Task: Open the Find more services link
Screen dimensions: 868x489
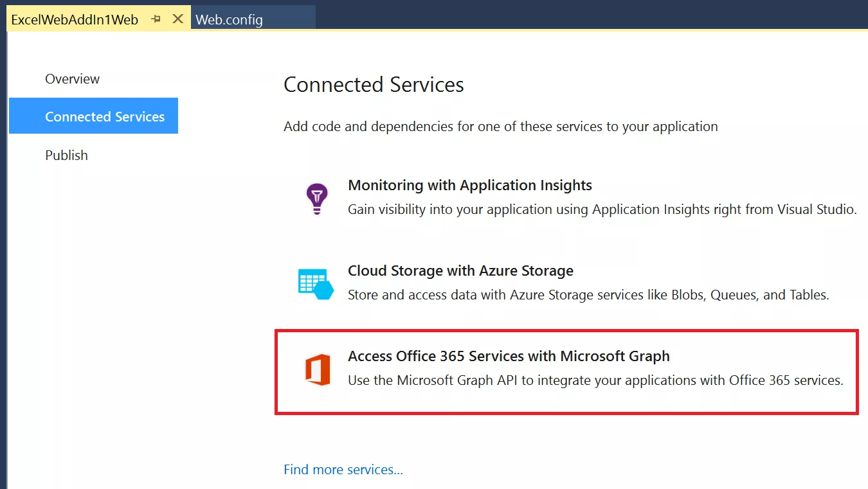Action: 343,469
